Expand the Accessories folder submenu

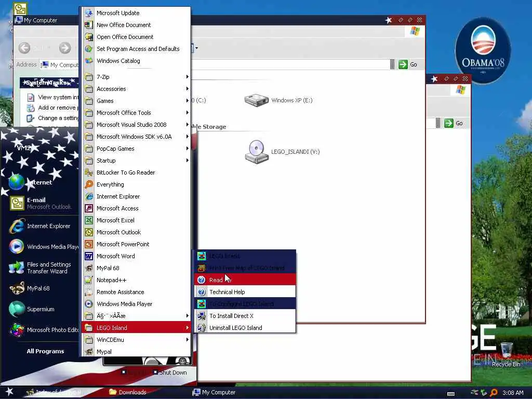pos(136,88)
